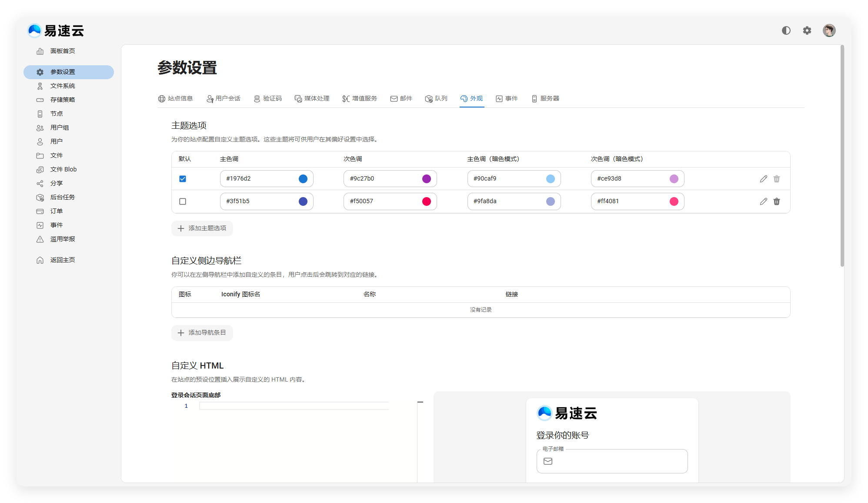The width and height of the screenshot is (868, 503).
Task: Open the 队列 tab
Action: tap(436, 98)
